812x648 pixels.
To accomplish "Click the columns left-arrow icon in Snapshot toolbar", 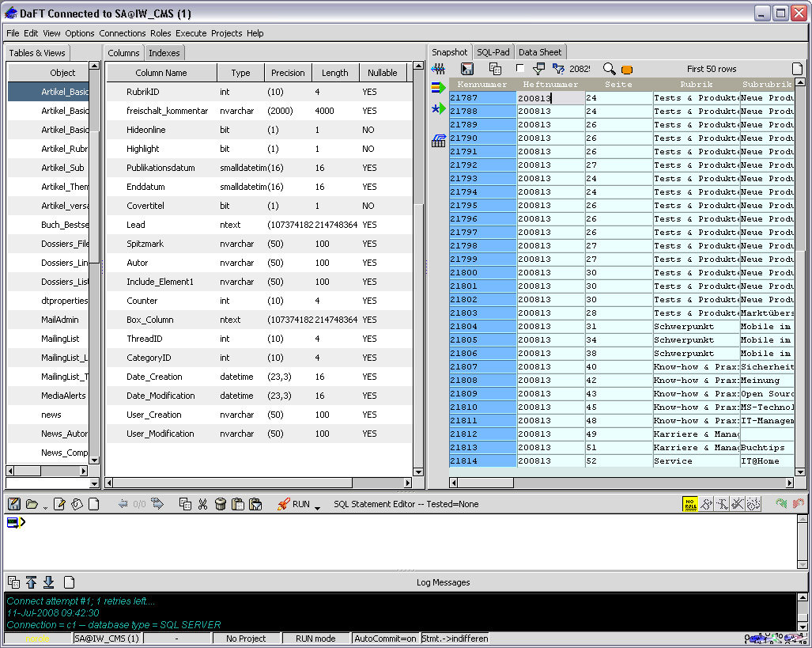I will click(438, 68).
